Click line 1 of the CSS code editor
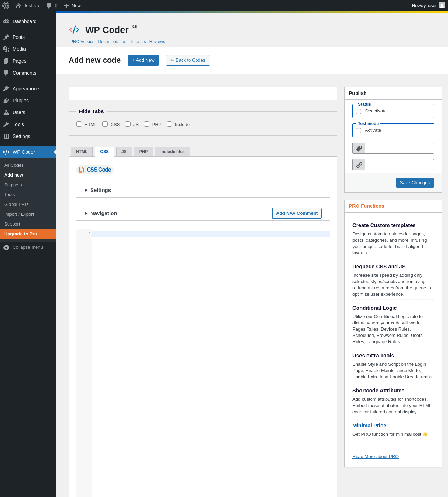This screenshot has width=448, height=497. pyautogui.click(x=211, y=234)
